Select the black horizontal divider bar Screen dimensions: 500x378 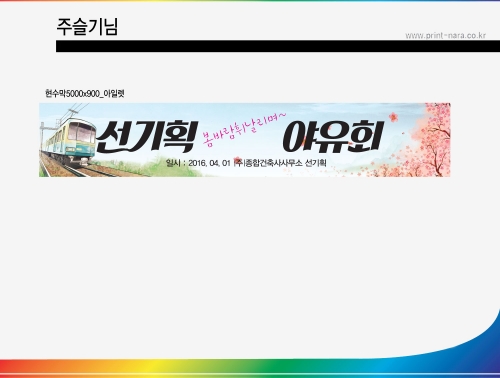point(278,46)
